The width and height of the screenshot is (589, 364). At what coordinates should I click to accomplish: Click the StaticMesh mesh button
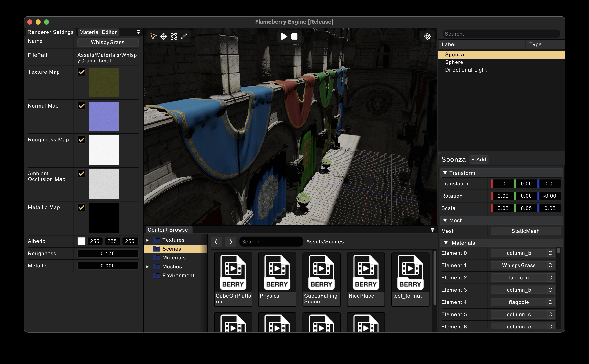(526, 231)
